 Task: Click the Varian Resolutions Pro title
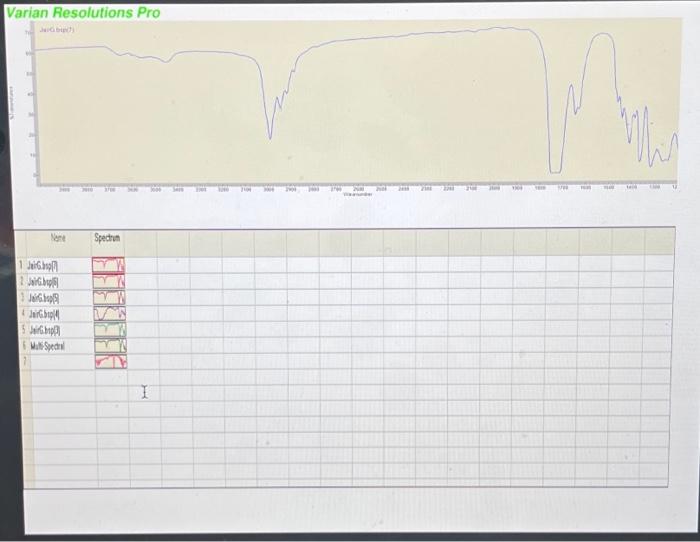click(x=83, y=13)
